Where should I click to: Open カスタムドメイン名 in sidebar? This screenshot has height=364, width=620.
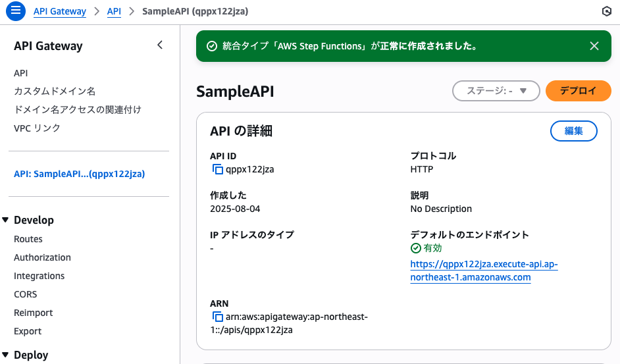pos(55,91)
